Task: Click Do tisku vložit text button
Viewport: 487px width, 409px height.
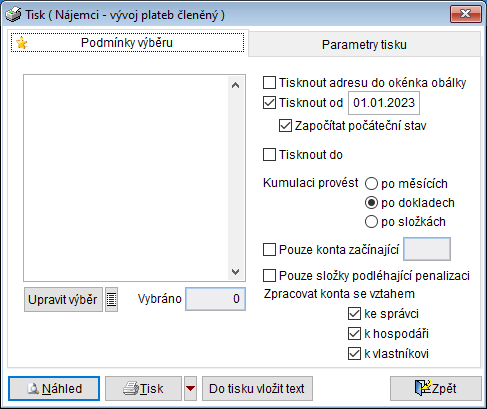Action: (x=257, y=388)
